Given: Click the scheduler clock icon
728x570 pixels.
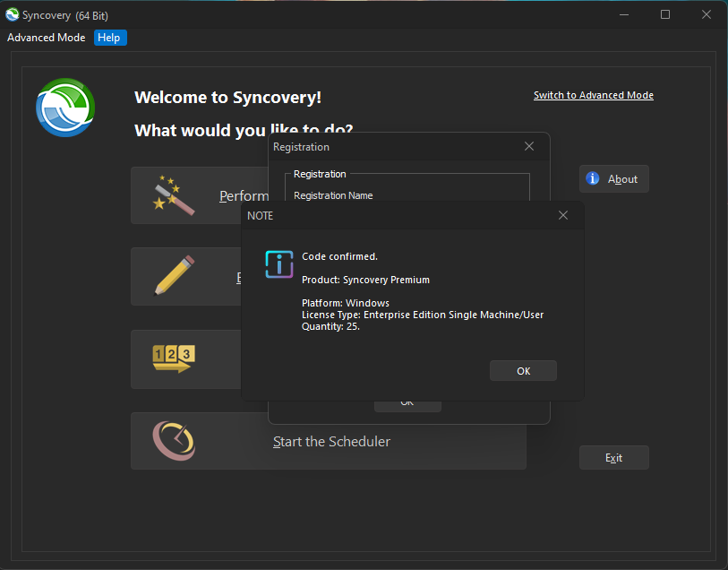Looking at the screenshot, I should [x=174, y=441].
